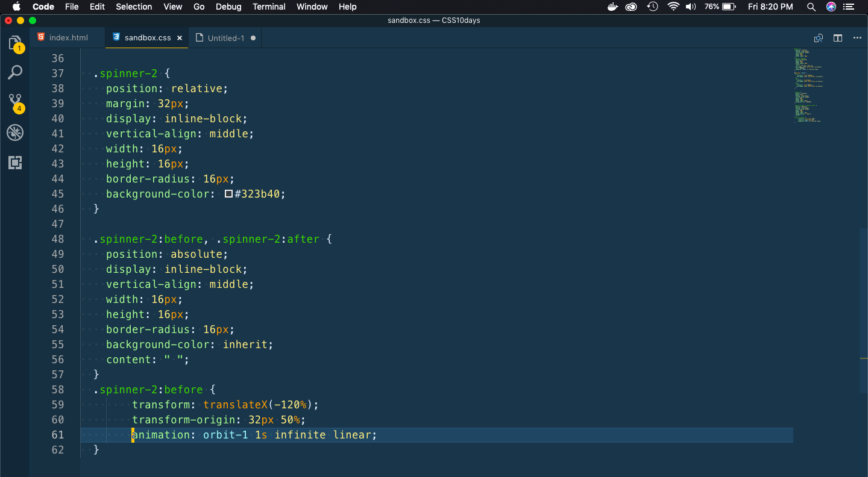Click the unsaved dot on Untitled-1 tab
Screen dimensions: 868x477
coord(253,38)
